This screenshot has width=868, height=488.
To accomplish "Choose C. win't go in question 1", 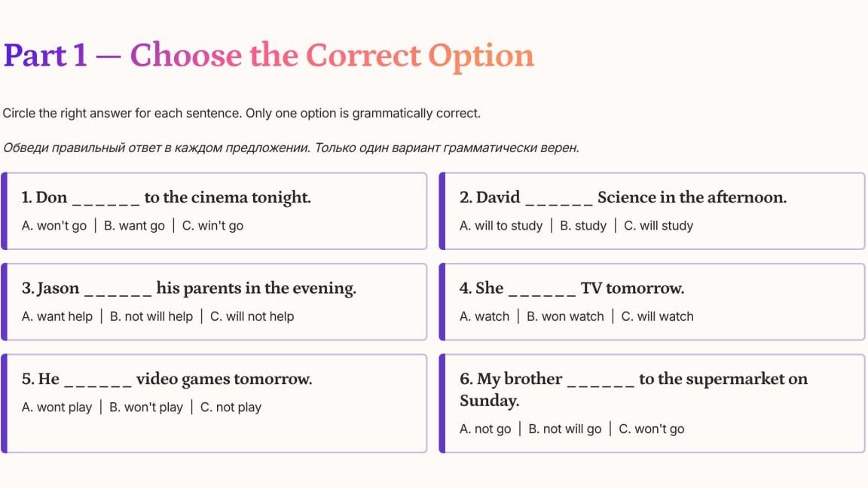I will click(x=212, y=226).
